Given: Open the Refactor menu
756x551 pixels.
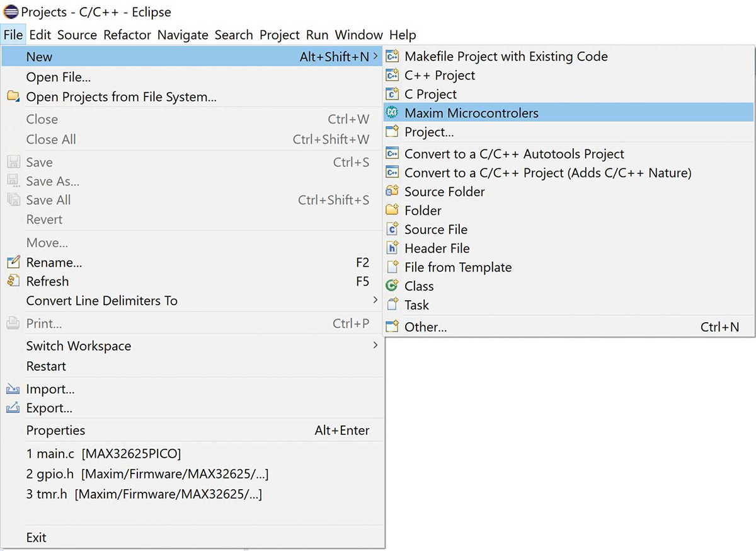Looking at the screenshot, I should [127, 35].
